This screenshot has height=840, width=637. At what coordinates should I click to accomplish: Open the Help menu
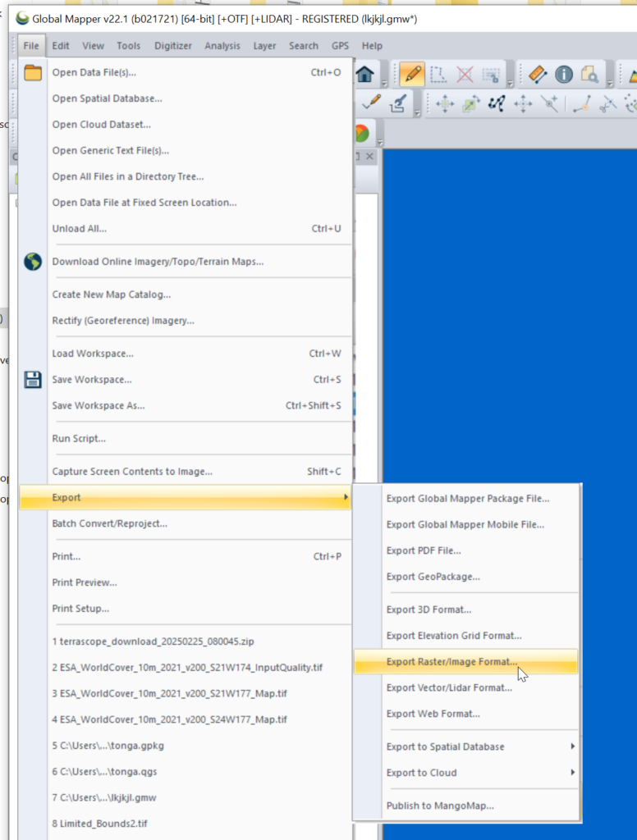[372, 46]
